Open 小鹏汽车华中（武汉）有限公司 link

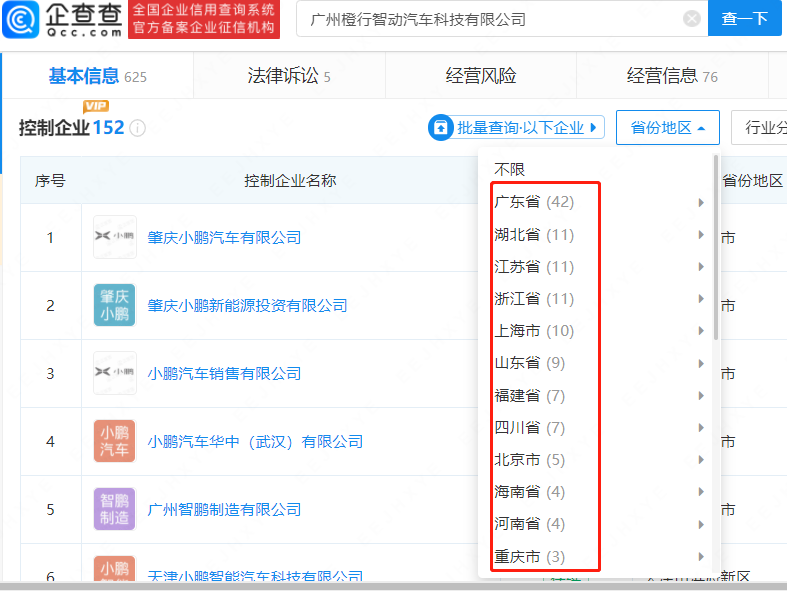tap(255, 442)
